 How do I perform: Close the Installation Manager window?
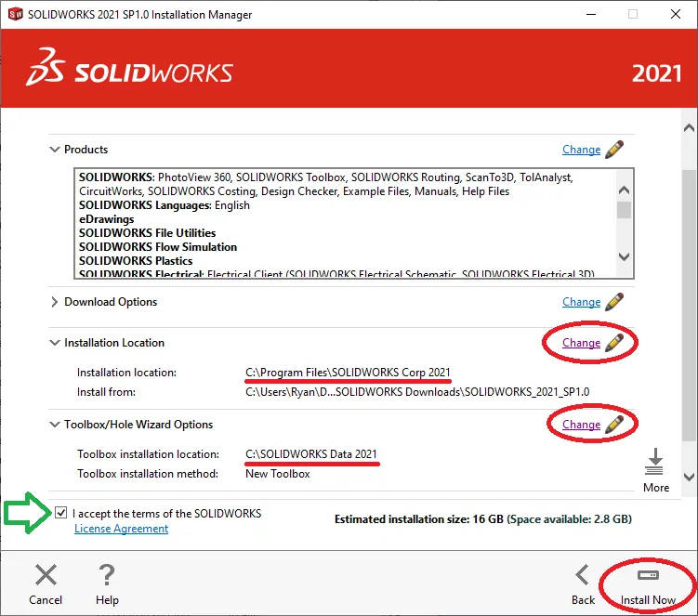click(x=676, y=14)
